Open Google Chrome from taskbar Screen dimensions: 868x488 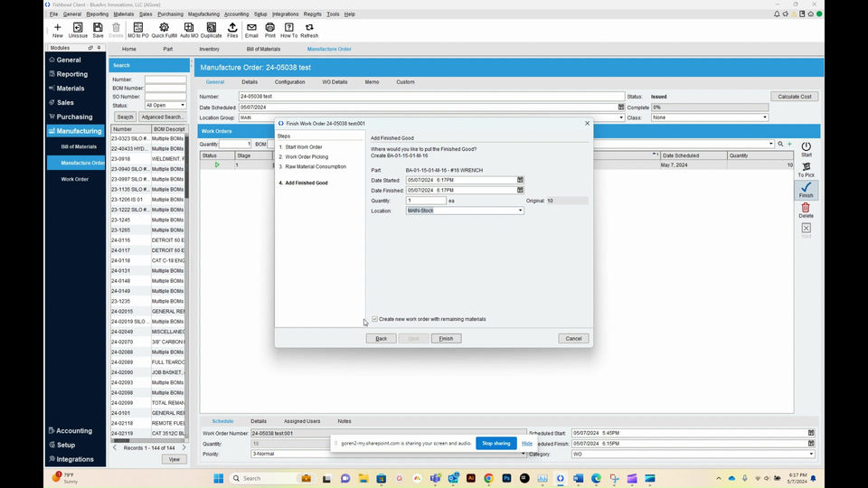click(488, 478)
